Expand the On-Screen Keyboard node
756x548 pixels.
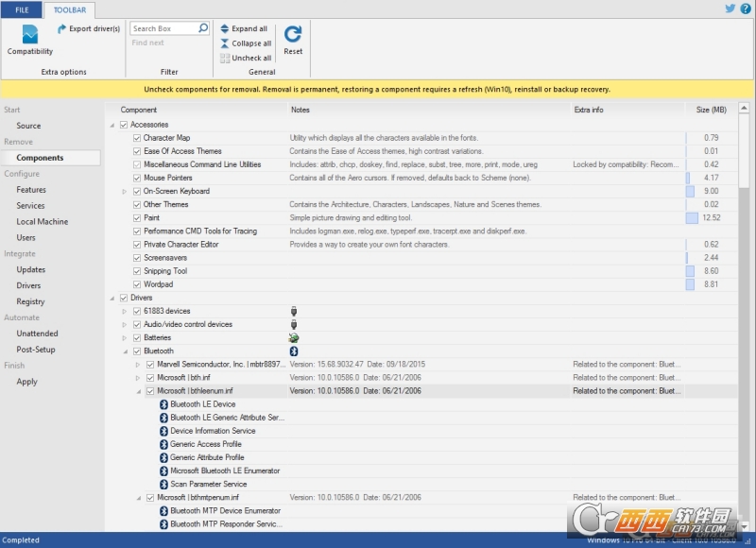(x=125, y=192)
